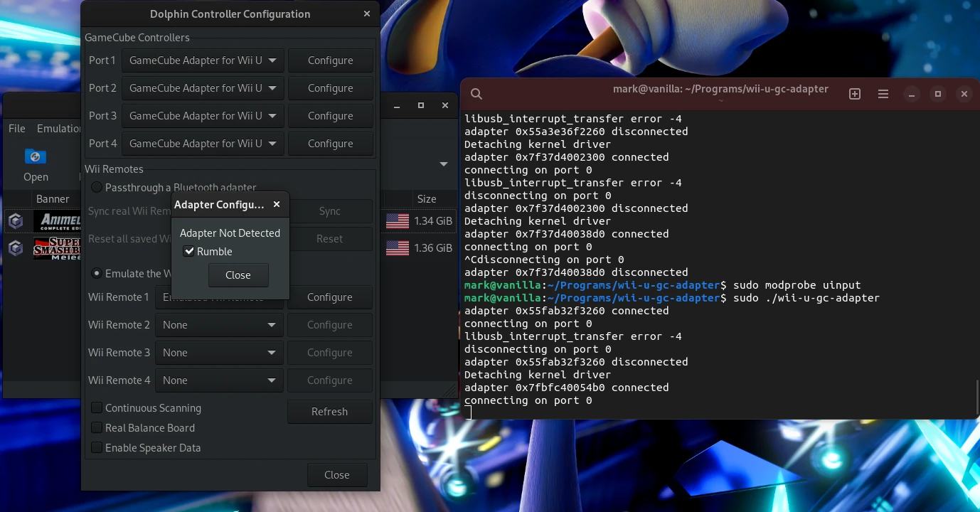Click Configure for Port 3
Screen dimensions: 980x512
[330, 116]
